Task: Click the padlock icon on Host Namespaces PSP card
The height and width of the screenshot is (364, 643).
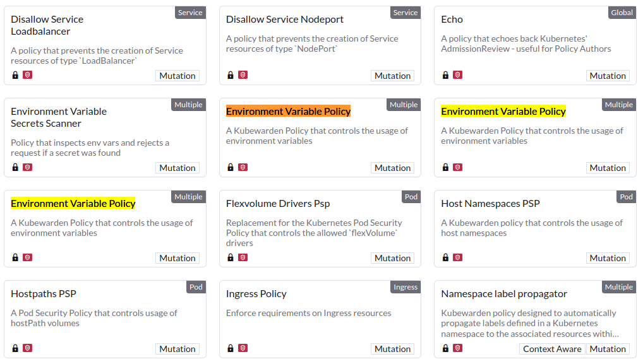Action: point(445,257)
